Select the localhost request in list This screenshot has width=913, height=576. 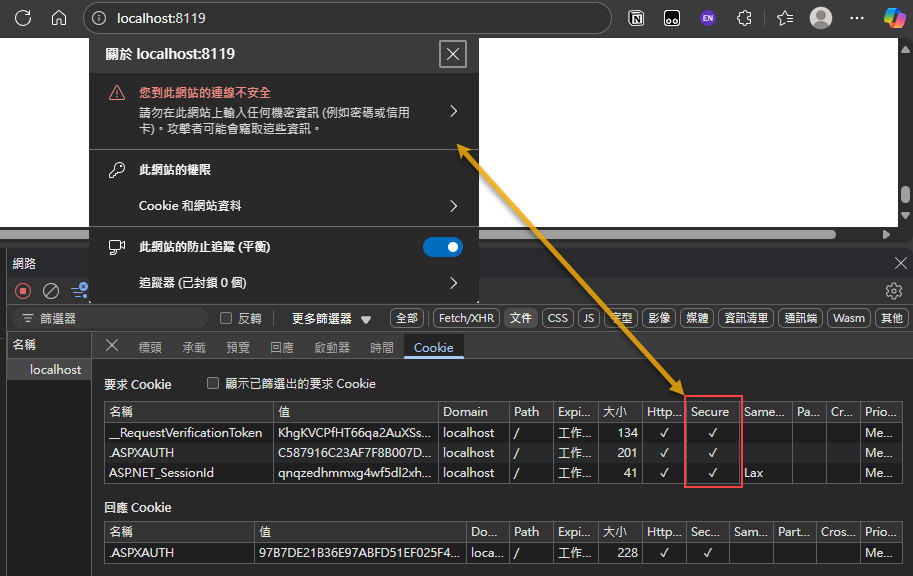(x=55, y=369)
